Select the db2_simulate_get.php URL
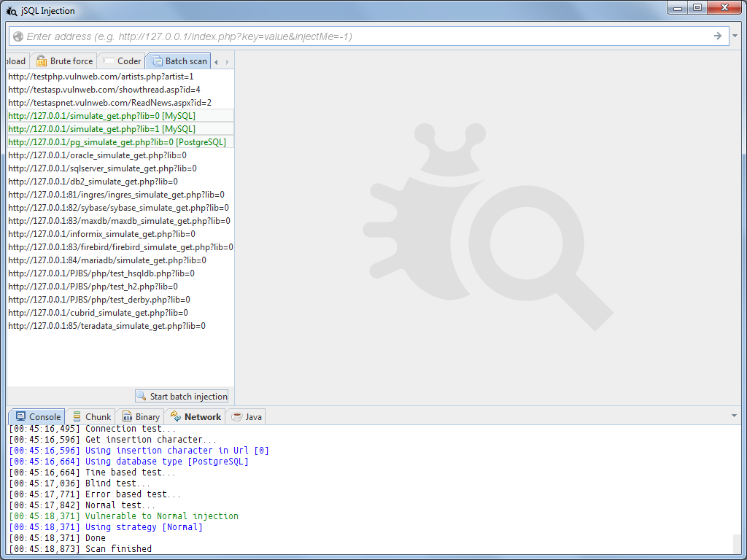This screenshot has height=560, width=747. click(120, 182)
